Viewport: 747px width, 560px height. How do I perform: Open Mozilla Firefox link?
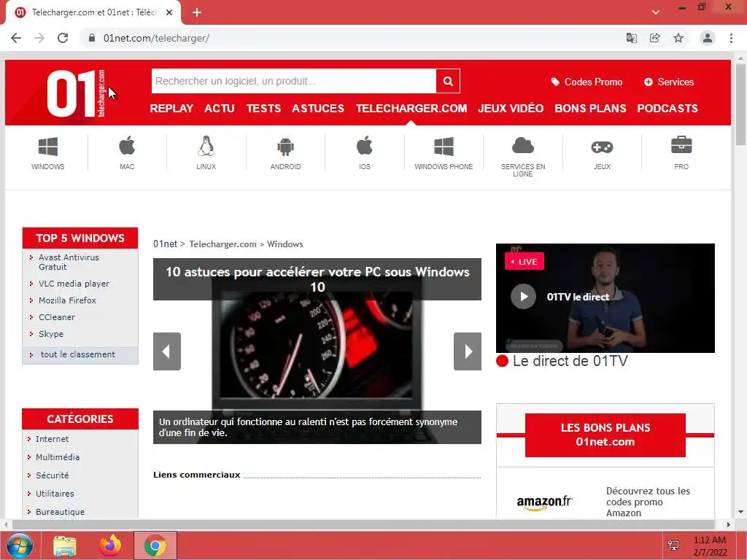point(67,300)
